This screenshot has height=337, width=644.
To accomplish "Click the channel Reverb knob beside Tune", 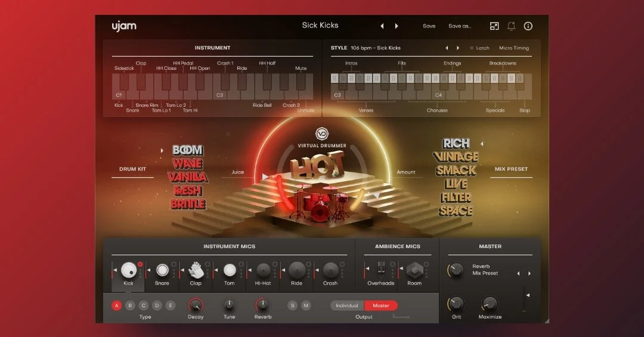I will [x=263, y=305].
